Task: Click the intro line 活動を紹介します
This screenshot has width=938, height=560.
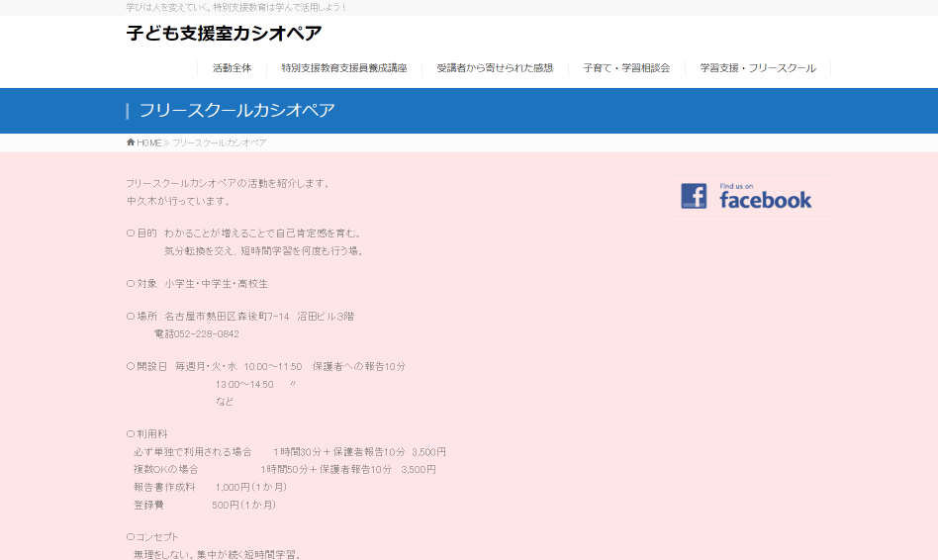Action: point(229,184)
